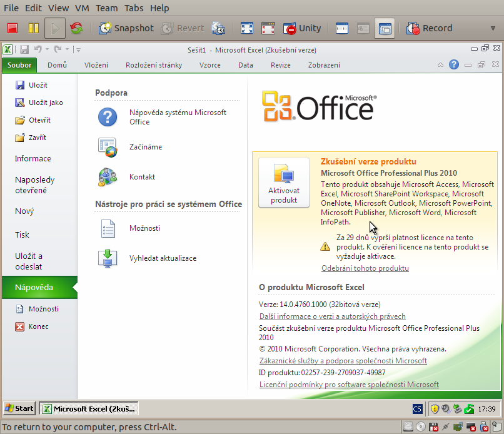The image size is (504, 434).
Task: Open the Licenční podmínky pro software link
Action: [349, 385]
